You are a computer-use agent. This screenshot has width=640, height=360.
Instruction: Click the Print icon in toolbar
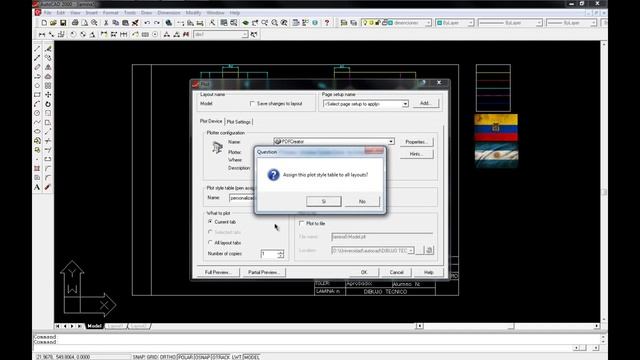tap(75, 23)
